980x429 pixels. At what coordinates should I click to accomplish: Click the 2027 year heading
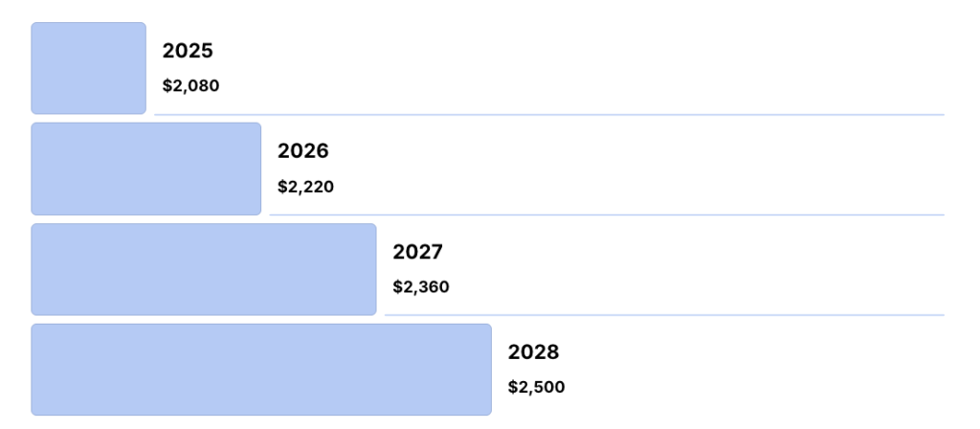[x=417, y=252]
